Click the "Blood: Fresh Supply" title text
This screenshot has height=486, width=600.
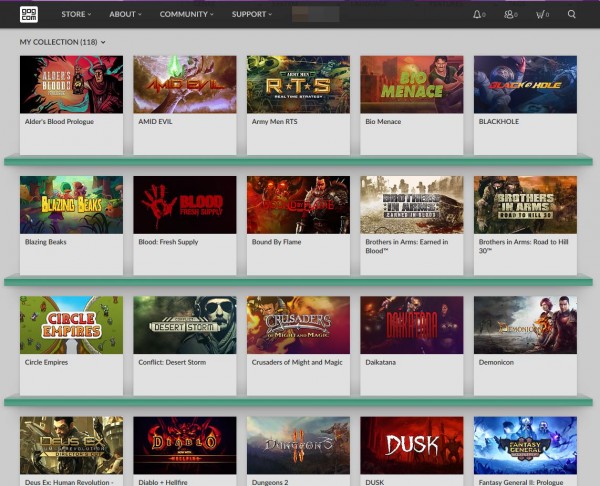tap(168, 242)
